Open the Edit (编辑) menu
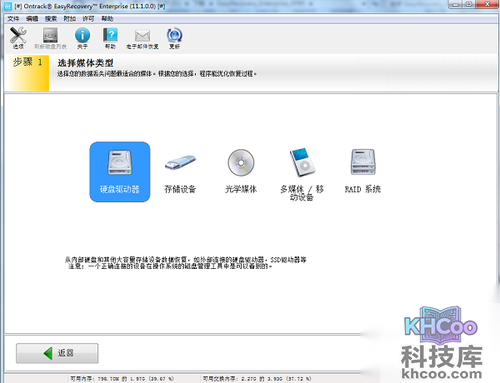Screen dimensions: 500x383 coord(32,19)
